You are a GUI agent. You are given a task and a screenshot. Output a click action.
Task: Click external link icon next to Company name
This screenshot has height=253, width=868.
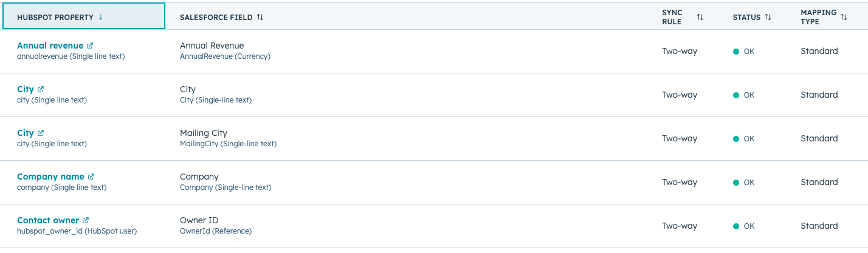click(x=91, y=177)
